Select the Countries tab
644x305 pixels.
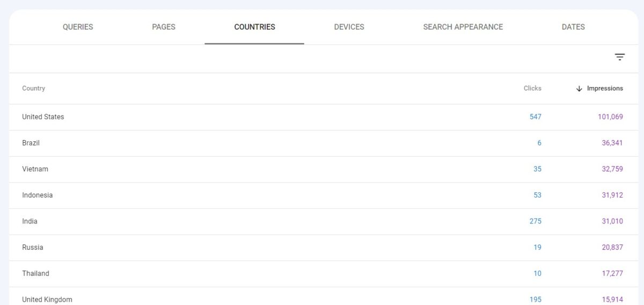point(254,27)
